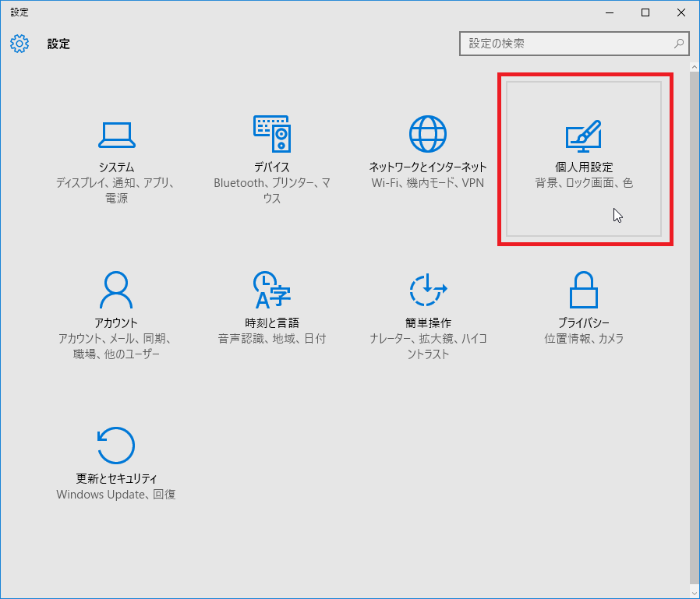Click the ナレーター、拡大鏡、ハイコントラスト description
700x599 pixels.
[428, 346]
